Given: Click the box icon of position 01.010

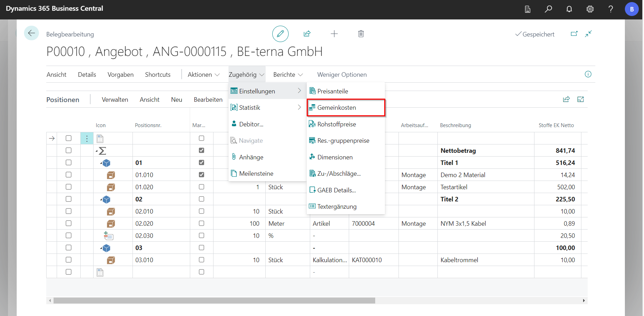Looking at the screenshot, I should tap(111, 175).
